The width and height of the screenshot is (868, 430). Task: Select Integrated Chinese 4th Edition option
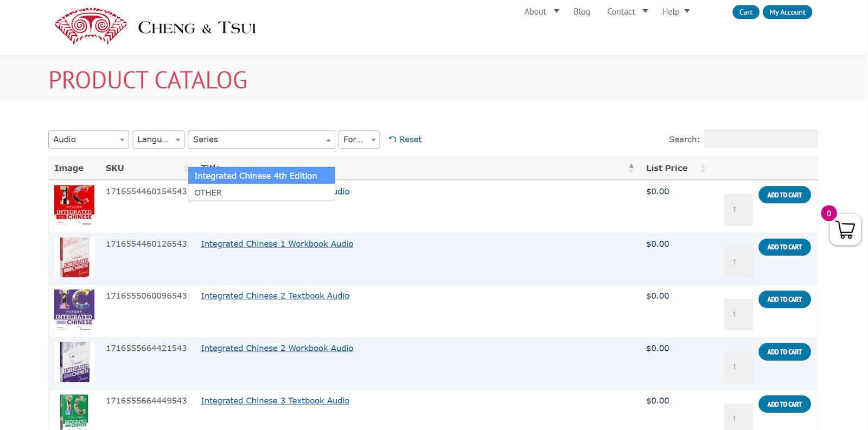coord(261,176)
